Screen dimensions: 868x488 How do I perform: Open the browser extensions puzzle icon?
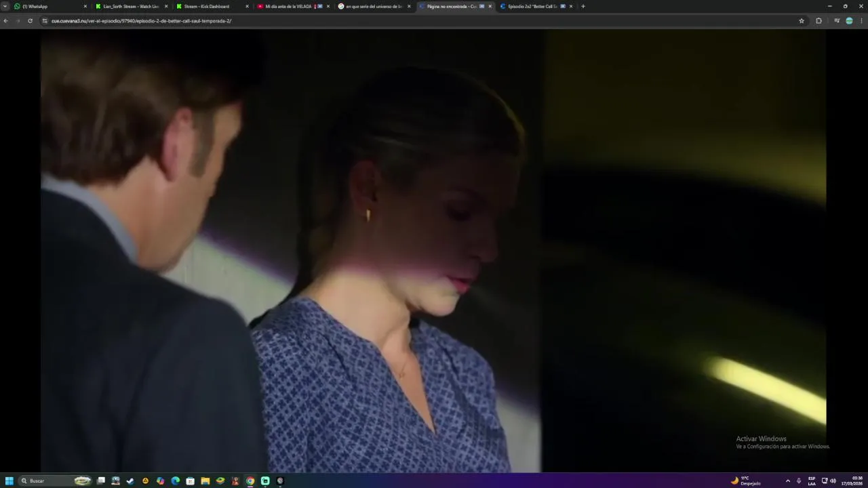tap(818, 21)
